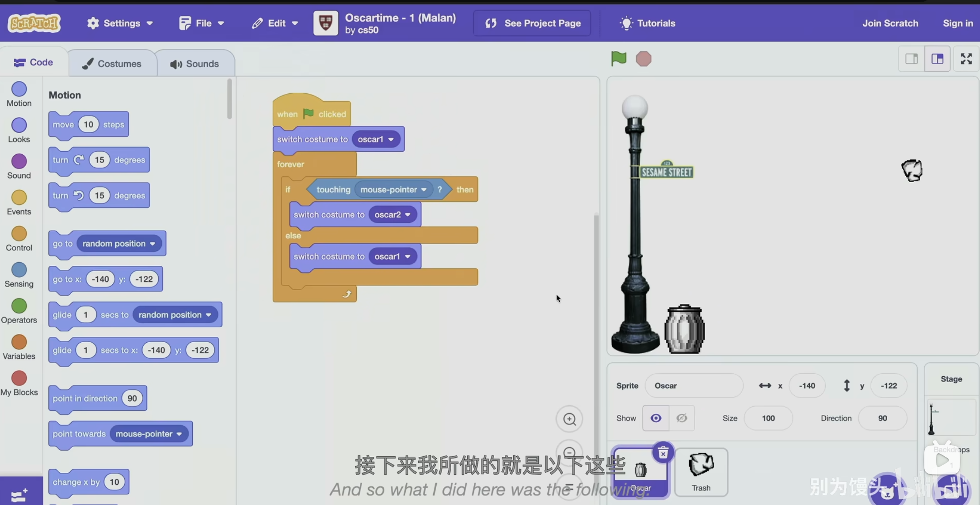
Task: Delete the Oscar sprite with trash icon
Action: 663,453
